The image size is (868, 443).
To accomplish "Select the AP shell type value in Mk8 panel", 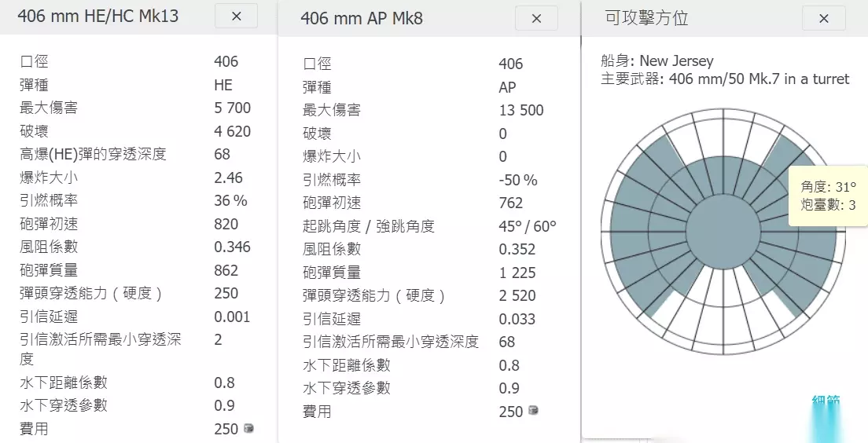I will point(507,87).
